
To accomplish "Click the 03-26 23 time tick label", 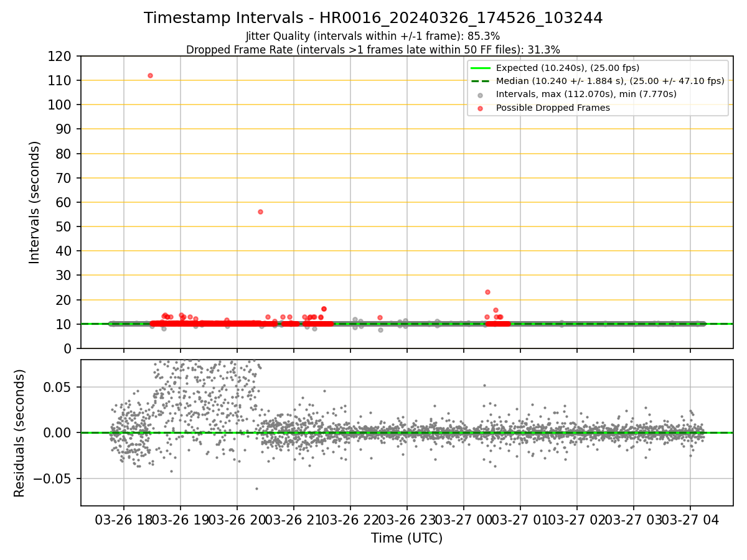I will coord(406,520).
